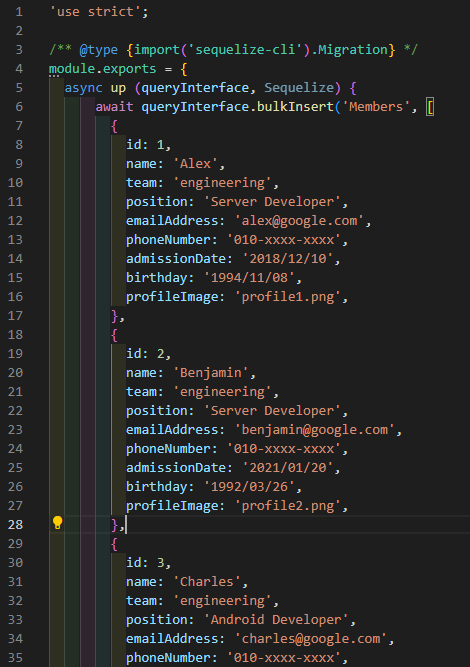Click the closing brace on line 17
Viewport: 470px width, 667px height.
(114, 316)
